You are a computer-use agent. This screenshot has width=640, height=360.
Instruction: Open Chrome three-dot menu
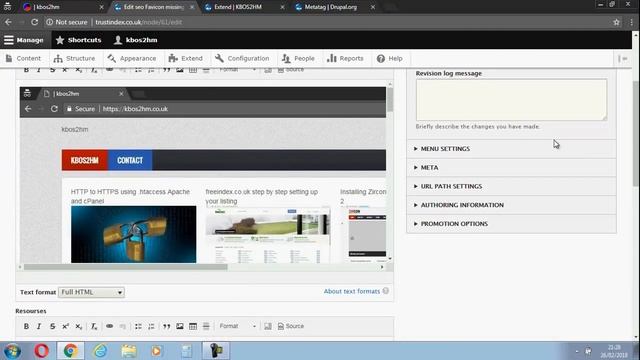point(631,22)
